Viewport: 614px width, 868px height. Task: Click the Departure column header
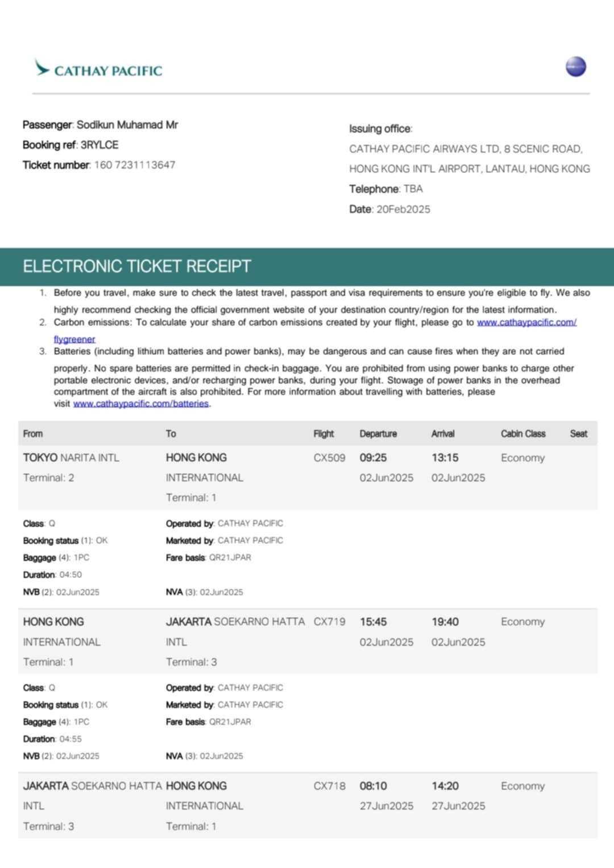[378, 433]
